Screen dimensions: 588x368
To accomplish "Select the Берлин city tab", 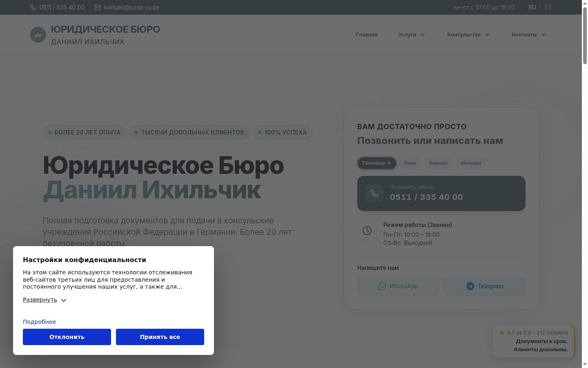I will point(439,163).
